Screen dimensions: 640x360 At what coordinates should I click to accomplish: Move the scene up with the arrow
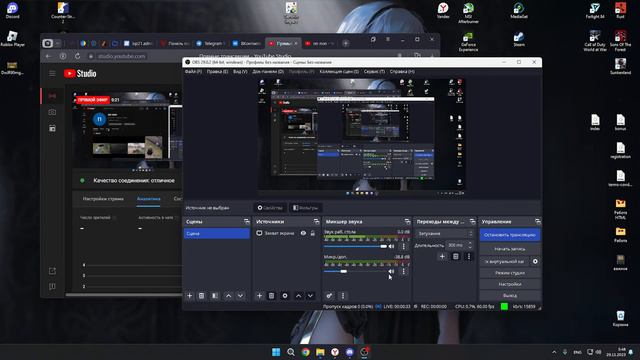(229, 296)
